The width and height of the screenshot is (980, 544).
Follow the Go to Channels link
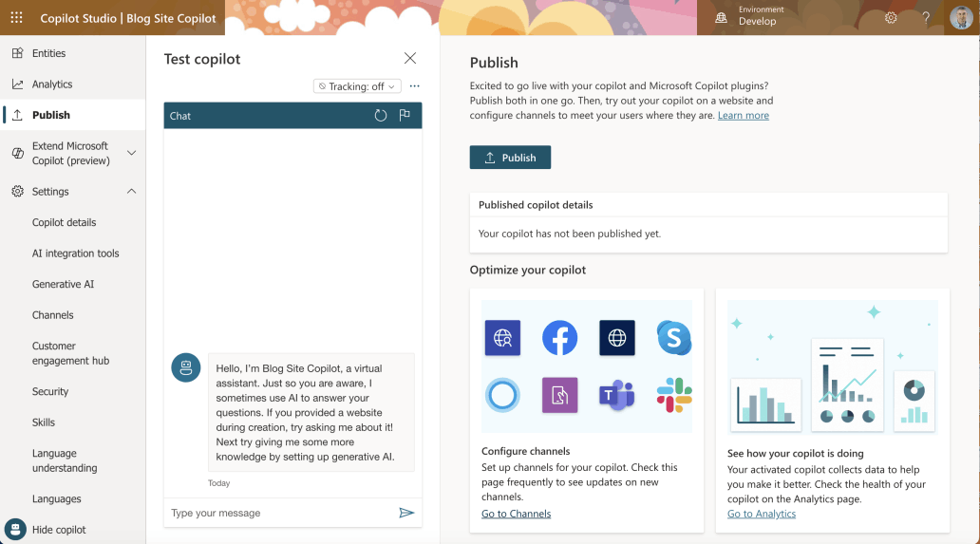coord(516,514)
